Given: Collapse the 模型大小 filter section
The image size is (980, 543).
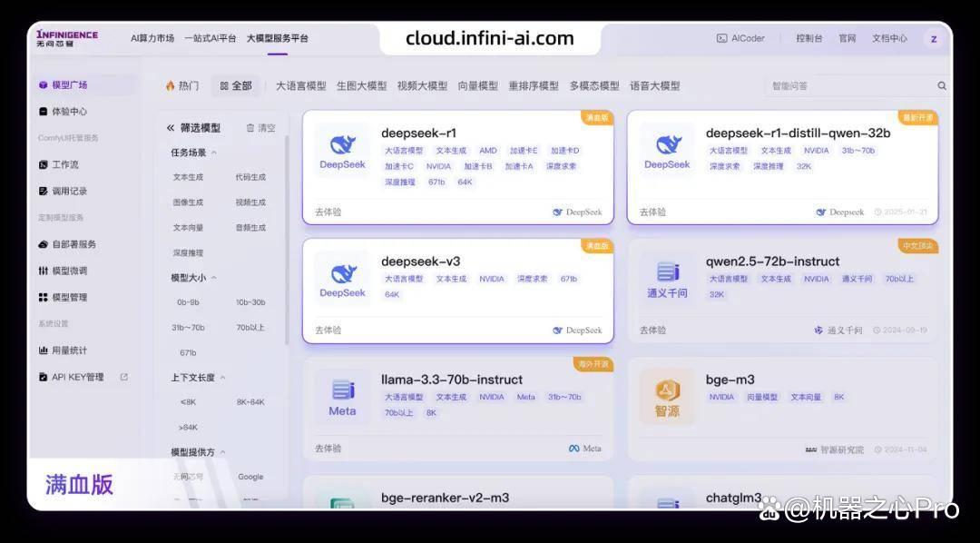Looking at the screenshot, I should [x=214, y=278].
